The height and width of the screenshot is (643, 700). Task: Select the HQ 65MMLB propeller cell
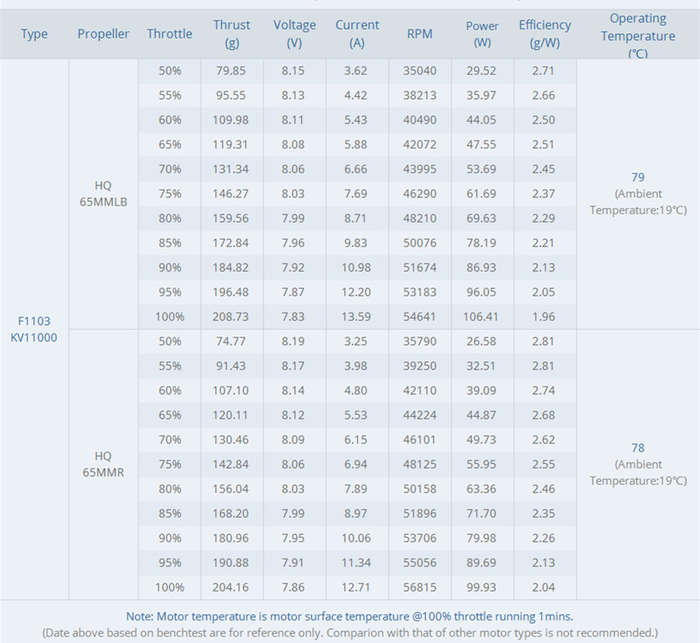(x=103, y=194)
